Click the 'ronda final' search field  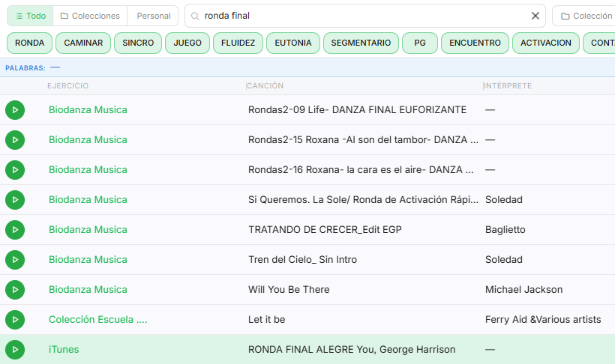pyautogui.click(x=364, y=16)
